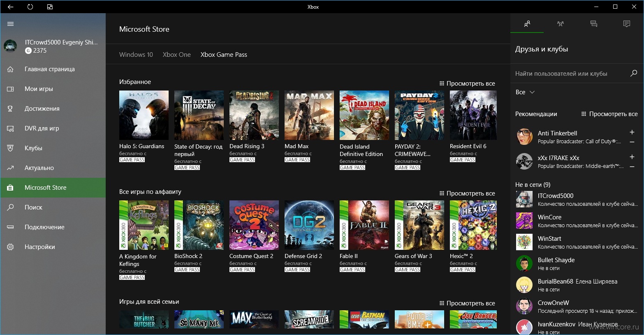
Task: Switch to the Windows 10 tab
Action: (136, 55)
